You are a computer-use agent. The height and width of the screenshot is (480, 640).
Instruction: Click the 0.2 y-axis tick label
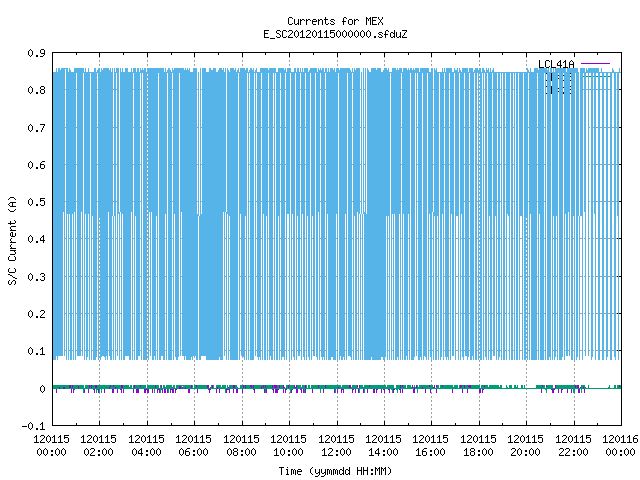click(36, 314)
